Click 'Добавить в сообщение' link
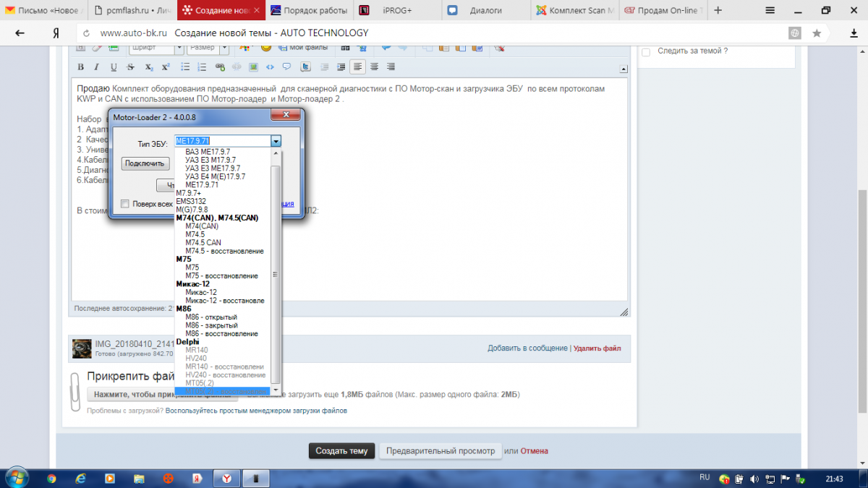868x488 pixels. pyautogui.click(x=527, y=348)
